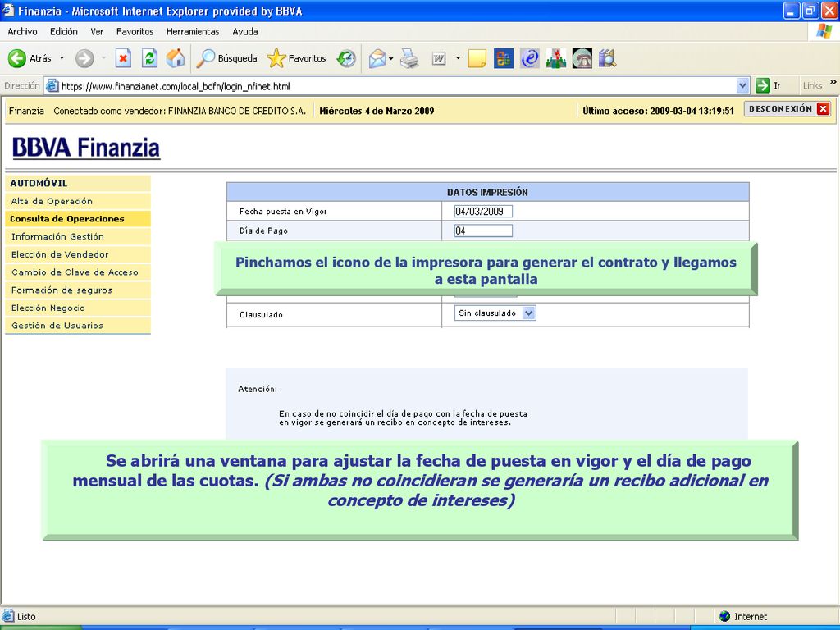Click the BBVA Finanzia logo
This screenshot has height=630, width=840.
click(x=85, y=148)
